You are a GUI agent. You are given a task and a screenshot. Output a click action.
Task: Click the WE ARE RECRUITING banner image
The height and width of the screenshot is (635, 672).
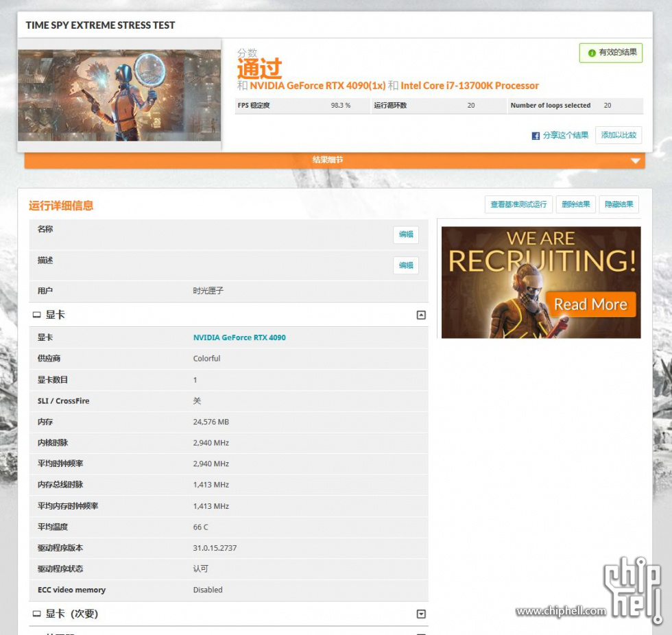click(x=541, y=283)
